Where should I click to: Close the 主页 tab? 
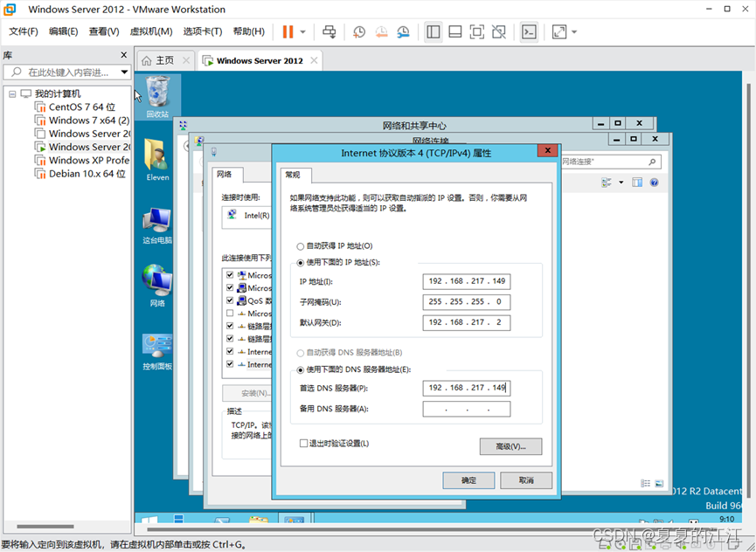186,60
